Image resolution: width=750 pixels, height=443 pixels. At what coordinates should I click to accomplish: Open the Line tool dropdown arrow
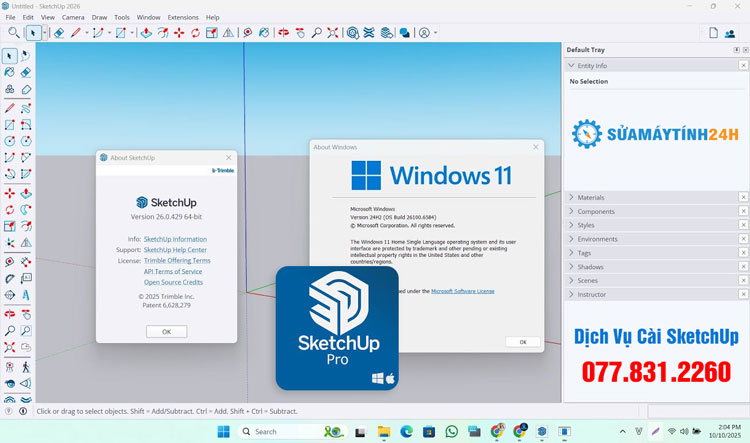(x=87, y=33)
